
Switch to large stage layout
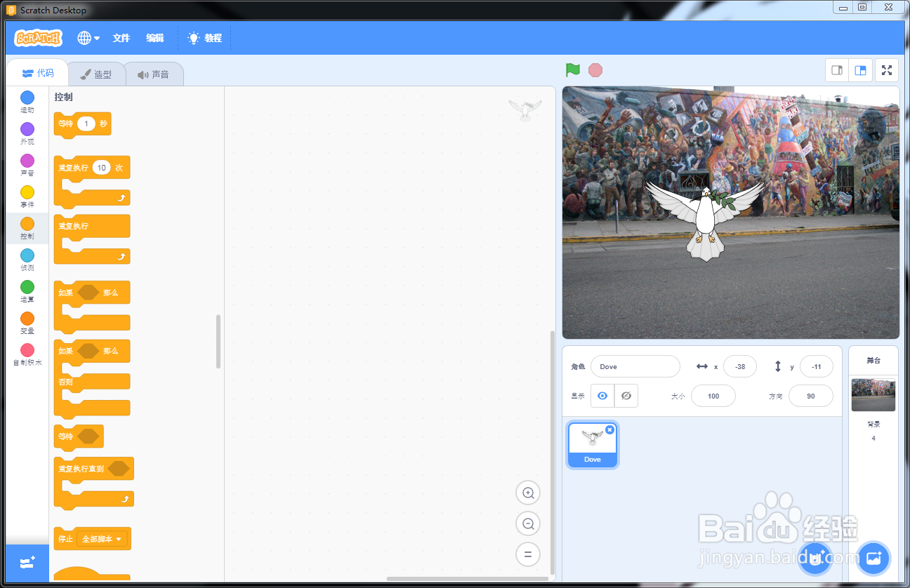[x=860, y=70]
